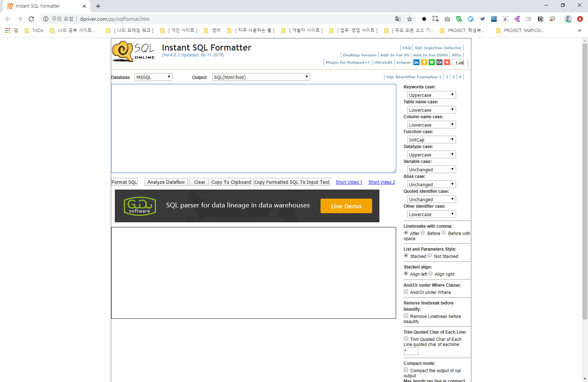Click the browser reload icon

[x=31, y=19]
